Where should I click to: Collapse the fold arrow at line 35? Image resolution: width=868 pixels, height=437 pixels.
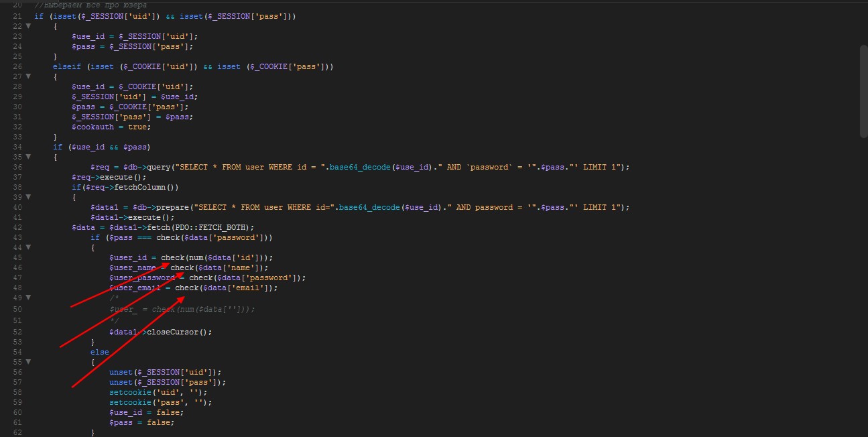pyautogui.click(x=28, y=157)
